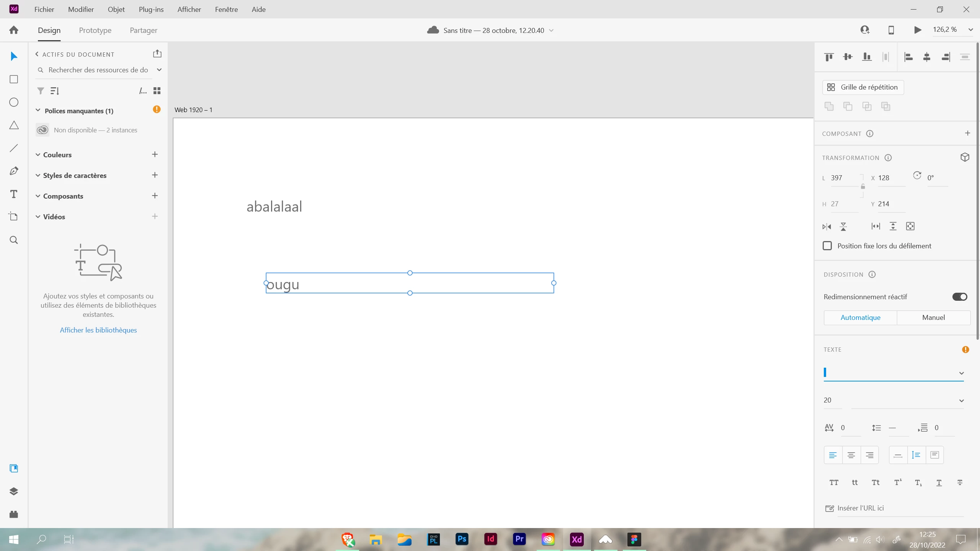The image size is (980, 551).
Task: Open the Plug-ins menu
Action: (x=151, y=9)
